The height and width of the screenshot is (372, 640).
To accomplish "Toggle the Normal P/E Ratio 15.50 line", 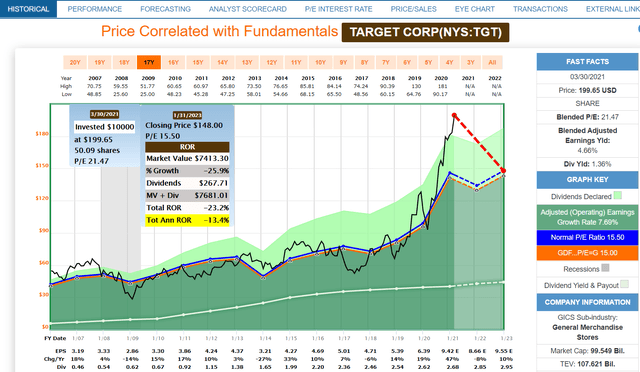I will click(x=587, y=237).
